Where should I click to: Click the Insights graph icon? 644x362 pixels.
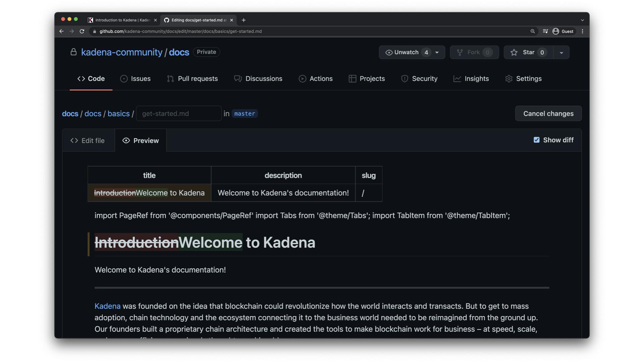tap(457, 78)
